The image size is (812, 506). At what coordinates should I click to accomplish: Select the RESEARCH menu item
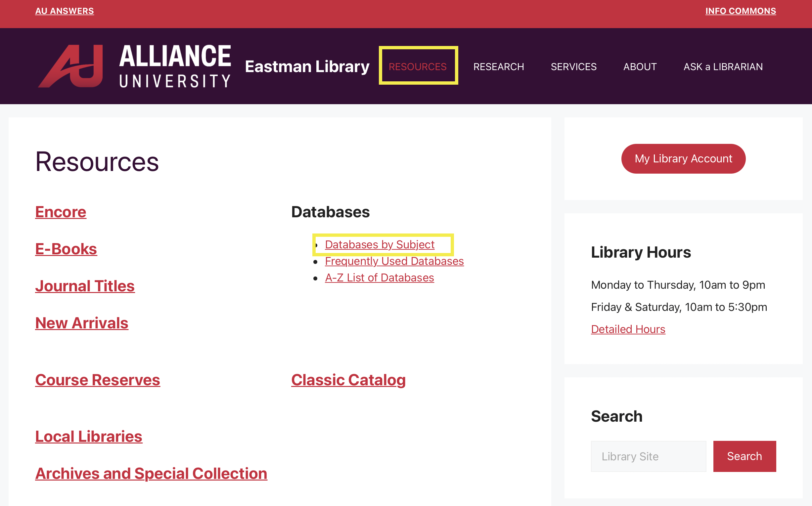[x=499, y=66]
